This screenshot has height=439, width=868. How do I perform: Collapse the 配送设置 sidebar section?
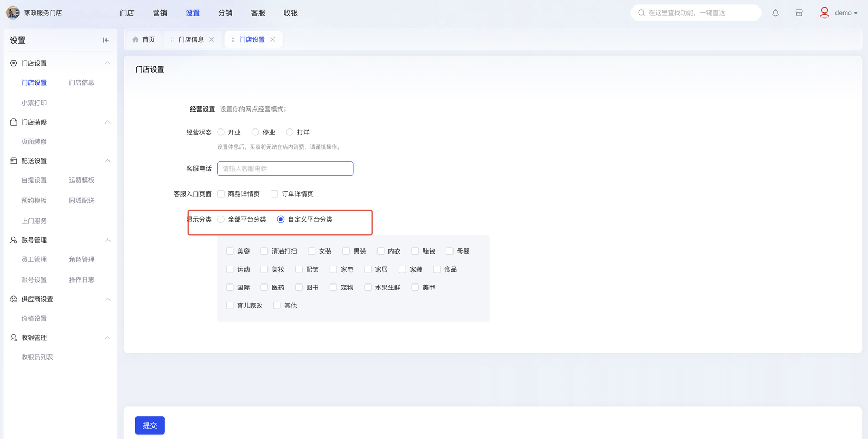tap(107, 161)
